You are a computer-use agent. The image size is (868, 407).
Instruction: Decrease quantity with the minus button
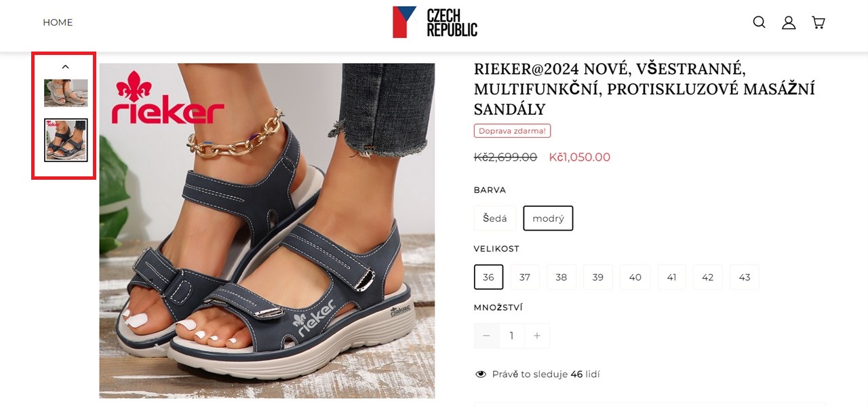pos(486,336)
